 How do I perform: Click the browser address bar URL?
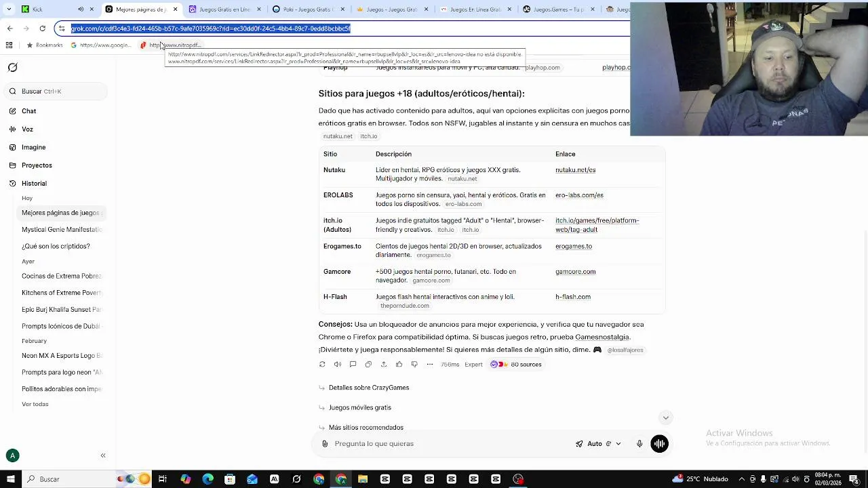pyautogui.click(x=210, y=28)
